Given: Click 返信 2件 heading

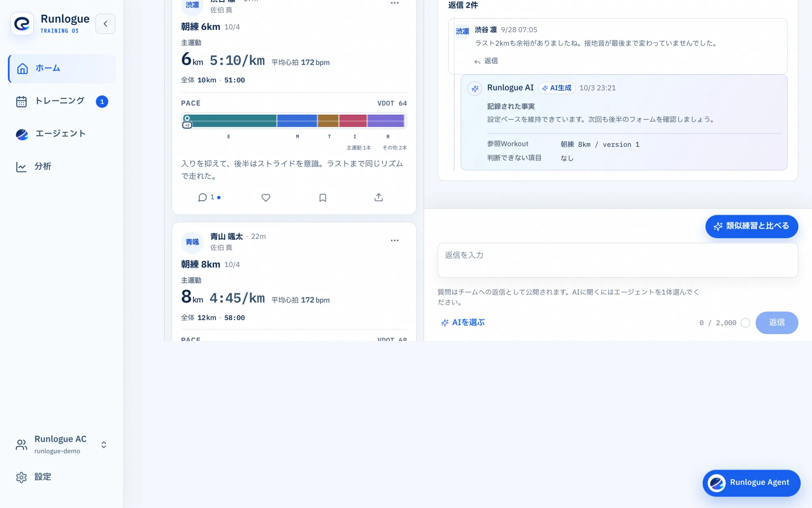Looking at the screenshot, I should coord(463,5).
